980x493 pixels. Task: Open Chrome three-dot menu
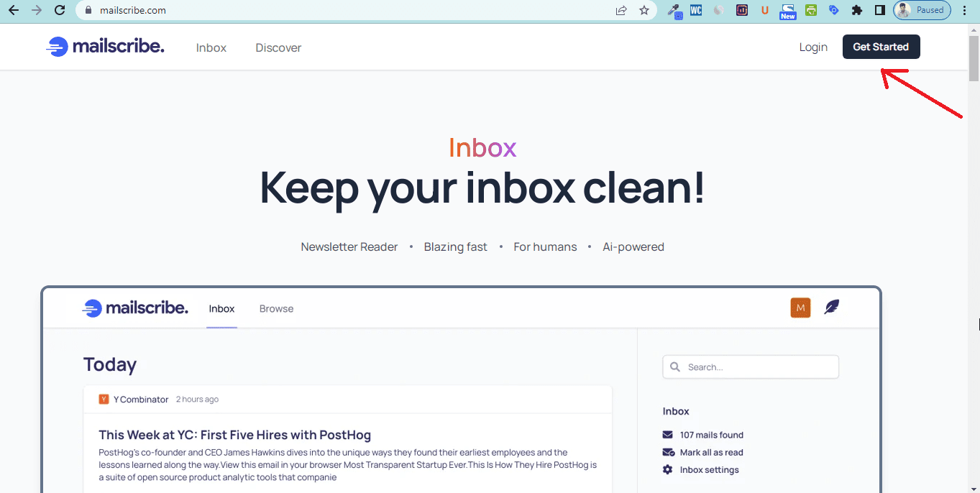point(964,10)
